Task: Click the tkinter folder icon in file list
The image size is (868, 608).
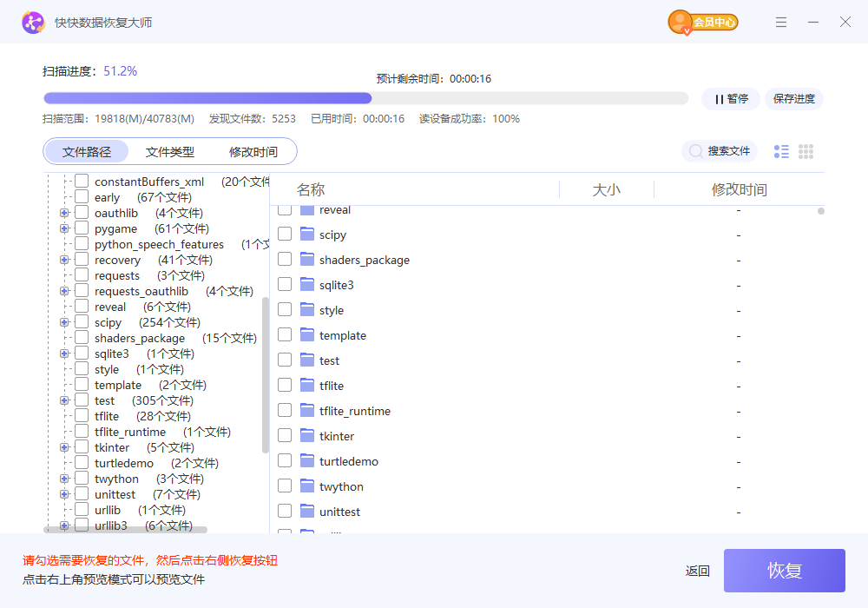Action: point(306,436)
